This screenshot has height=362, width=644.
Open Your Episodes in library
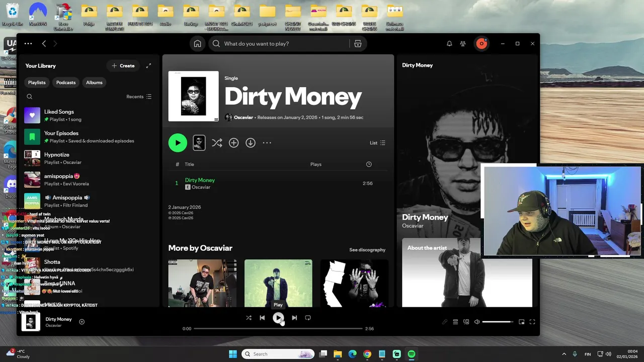(x=89, y=137)
